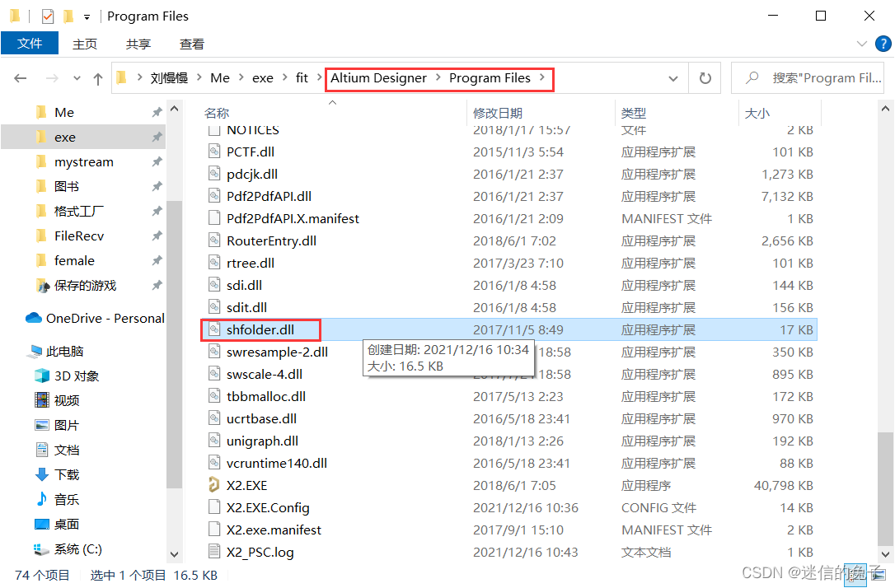Expand the ribbon with the chevron

tap(861, 44)
